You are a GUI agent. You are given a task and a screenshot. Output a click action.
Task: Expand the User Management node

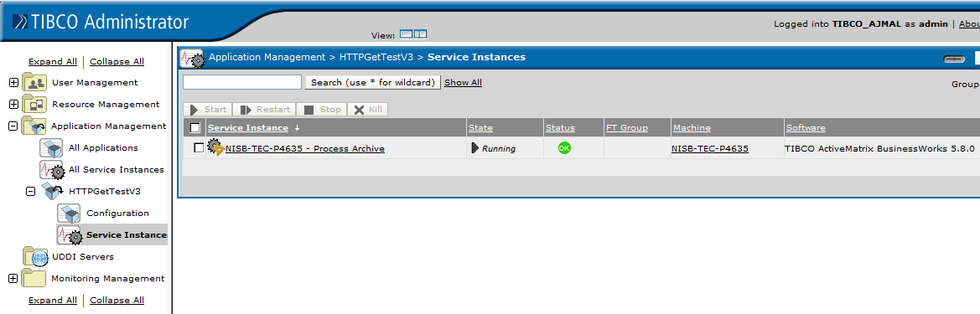[x=13, y=82]
